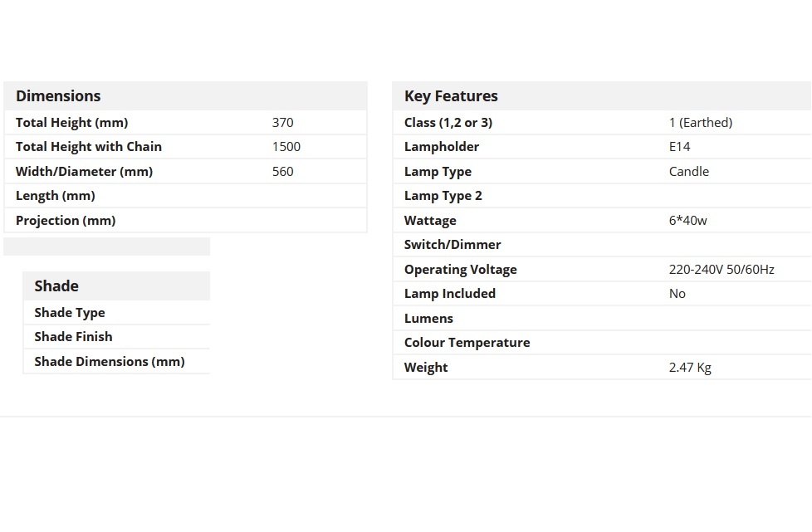Screen dimensions: 812x532
Task: Select the 1 (Earthed) class value
Action: coord(701,123)
